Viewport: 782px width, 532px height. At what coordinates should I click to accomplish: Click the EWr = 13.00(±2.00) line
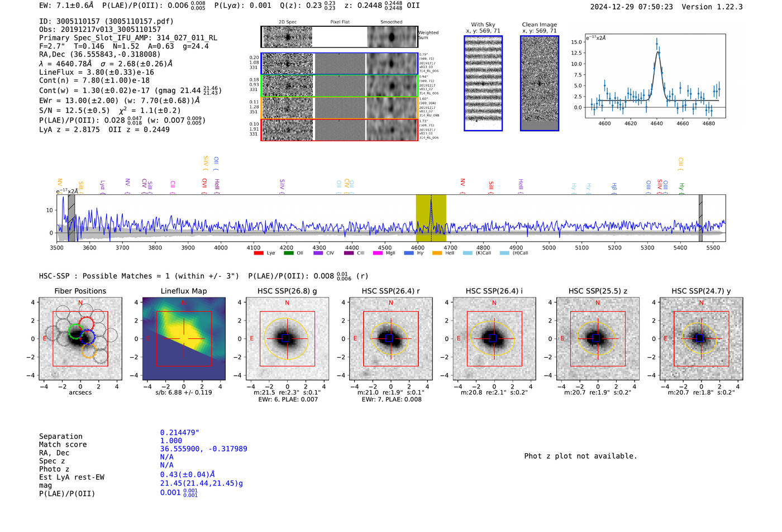(120, 100)
